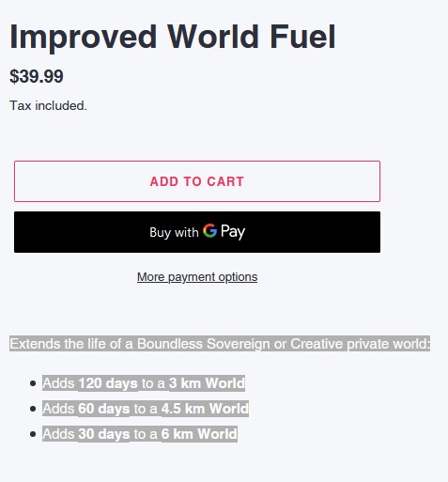Image resolution: width=448 pixels, height=482 pixels.
Task: Click the word Boundless in the description
Action: 170,344
